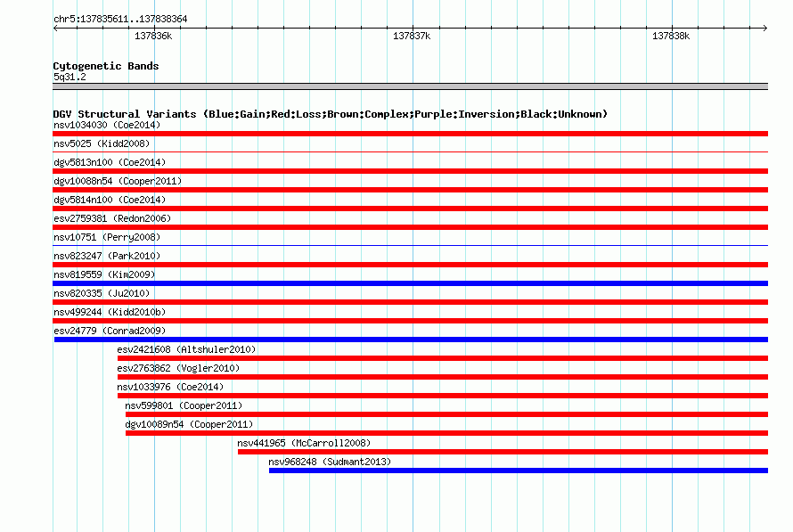Open nsv819559 (Kim2009) variant label
This screenshot has height=532, width=793.
[x=104, y=274]
